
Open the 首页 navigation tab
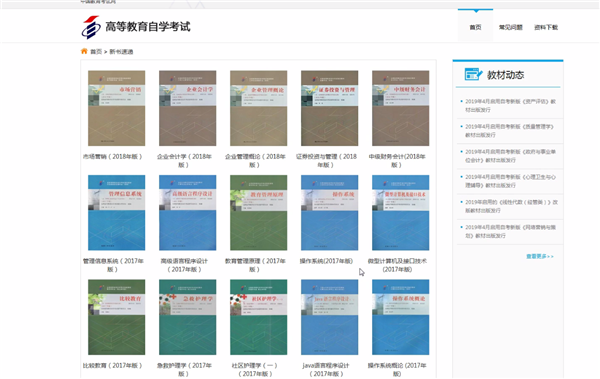point(475,27)
